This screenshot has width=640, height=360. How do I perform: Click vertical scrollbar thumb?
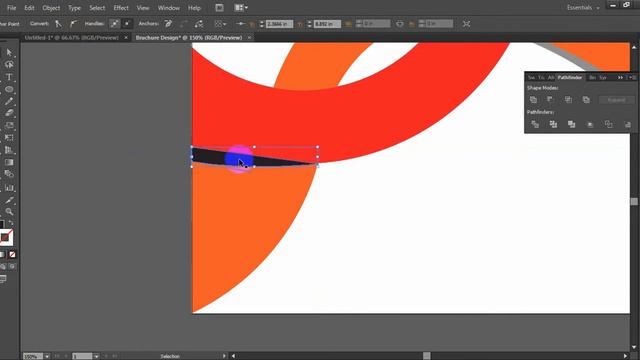[634, 201]
